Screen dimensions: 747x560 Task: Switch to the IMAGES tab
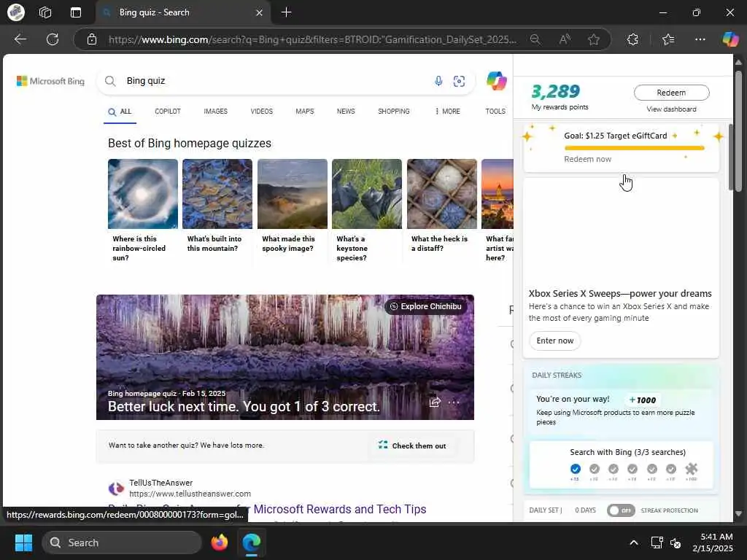[215, 112]
